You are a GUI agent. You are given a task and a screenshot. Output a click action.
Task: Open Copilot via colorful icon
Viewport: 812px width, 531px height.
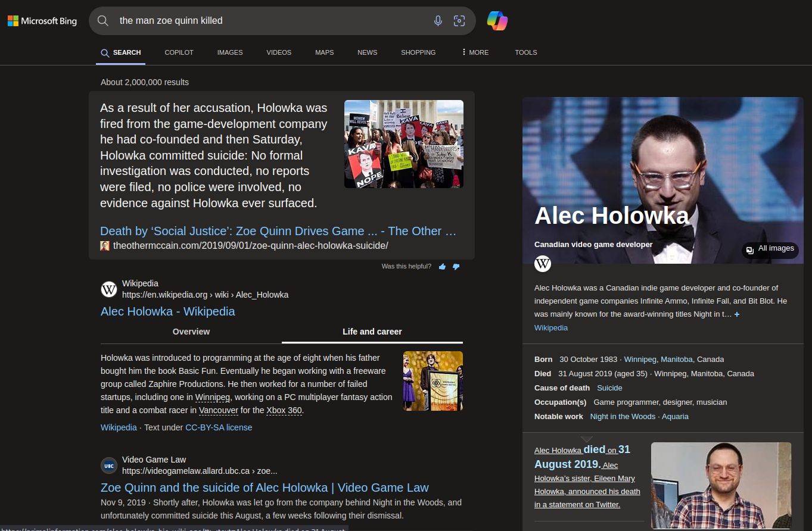pos(497,21)
